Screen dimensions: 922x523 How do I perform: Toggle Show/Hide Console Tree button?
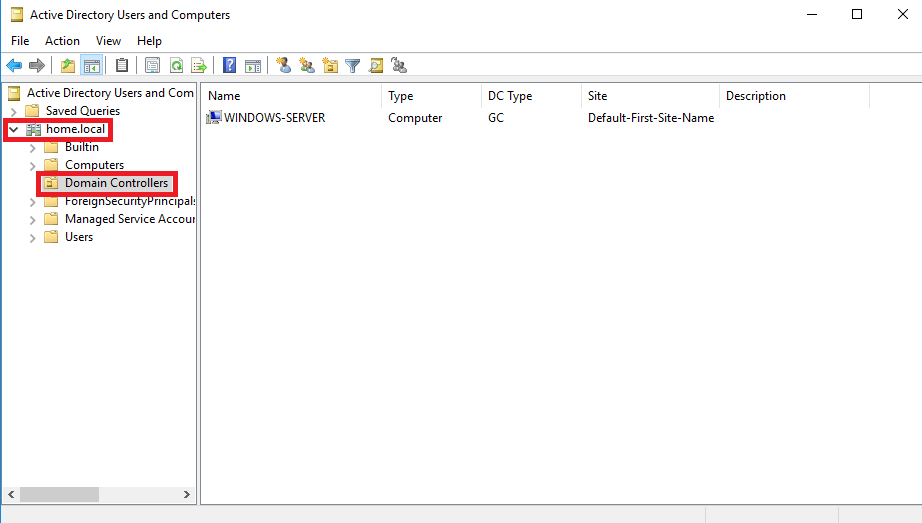[x=92, y=65]
